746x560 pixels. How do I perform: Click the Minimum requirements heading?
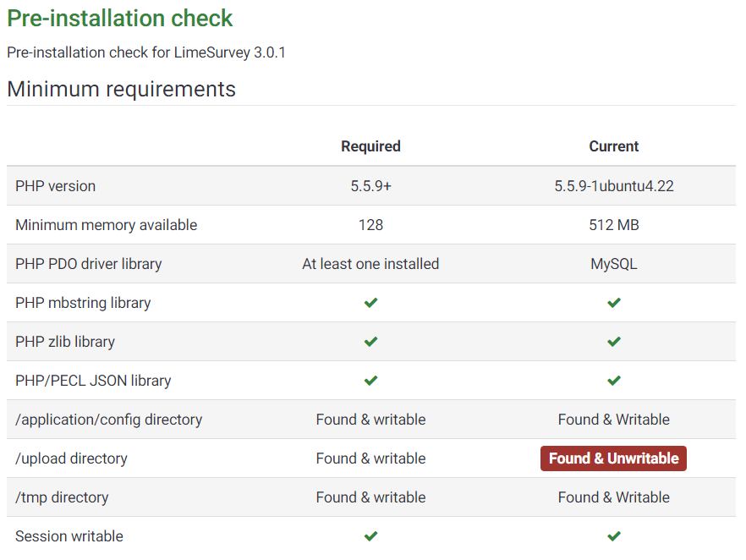click(x=121, y=89)
